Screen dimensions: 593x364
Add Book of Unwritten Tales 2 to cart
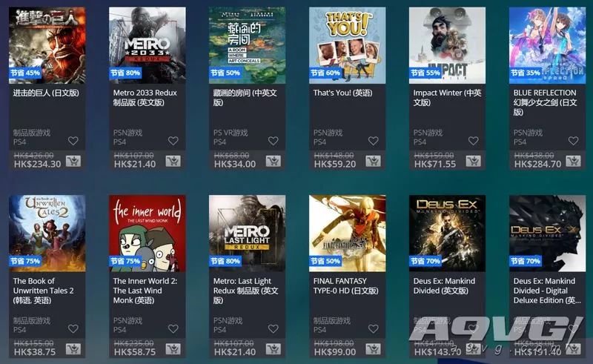[73, 349]
